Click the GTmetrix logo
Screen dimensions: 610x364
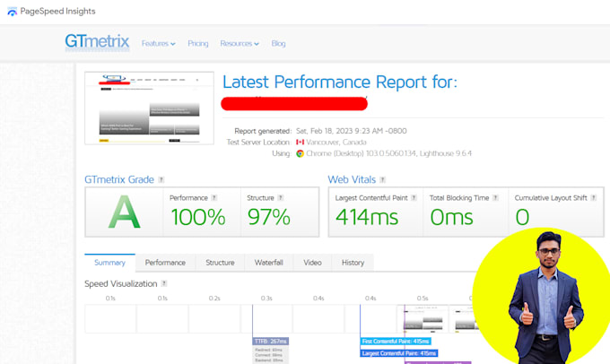[x=97, y=41]
